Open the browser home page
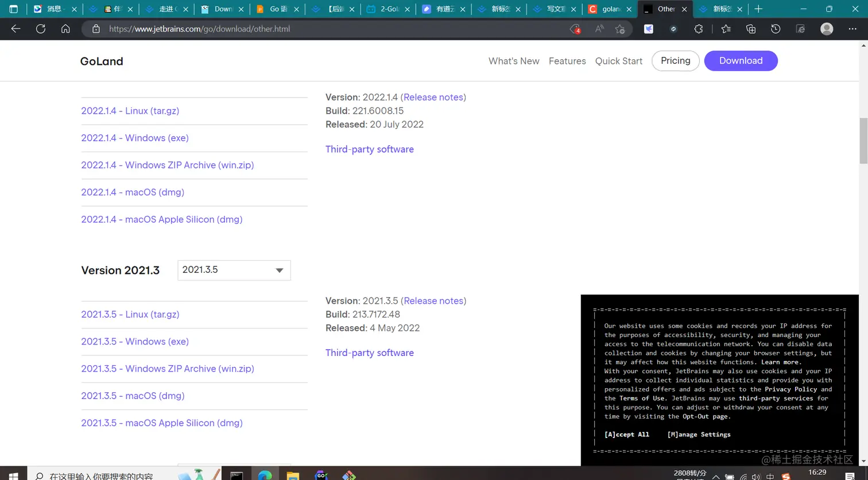868x480 pixels. coord(65,29)
